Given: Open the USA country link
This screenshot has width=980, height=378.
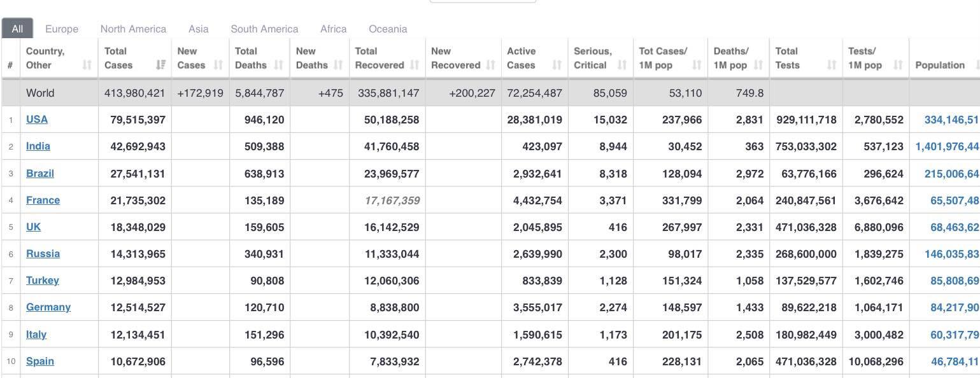Looking at the screenshot, I should click(37, 120).
